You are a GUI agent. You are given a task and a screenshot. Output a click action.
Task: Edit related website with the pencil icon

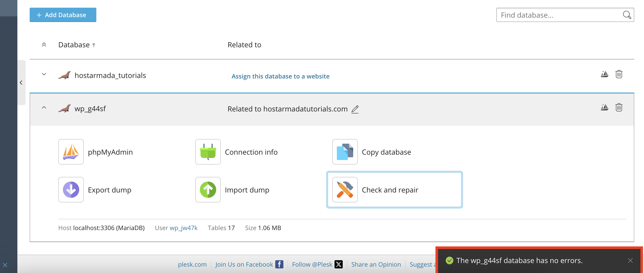pyautogui.click(x=355, y=109)
